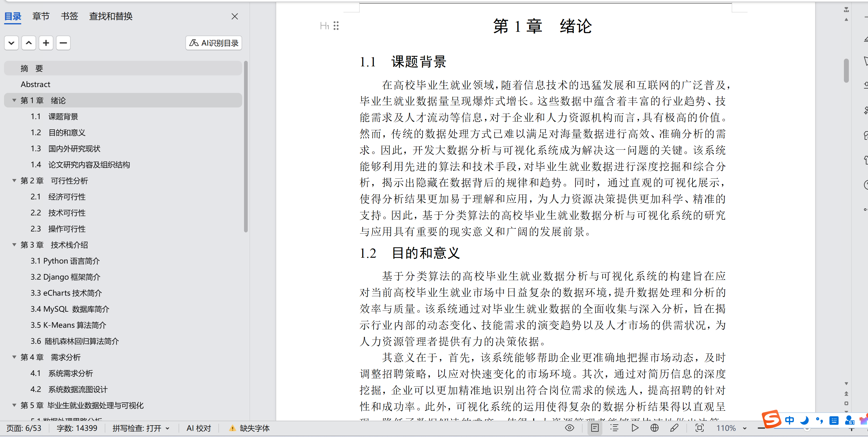This screenshot has width=868, height=437.
Task: Open the 拼写检查 dropdown in status bar
Action: tap(141, 428)
